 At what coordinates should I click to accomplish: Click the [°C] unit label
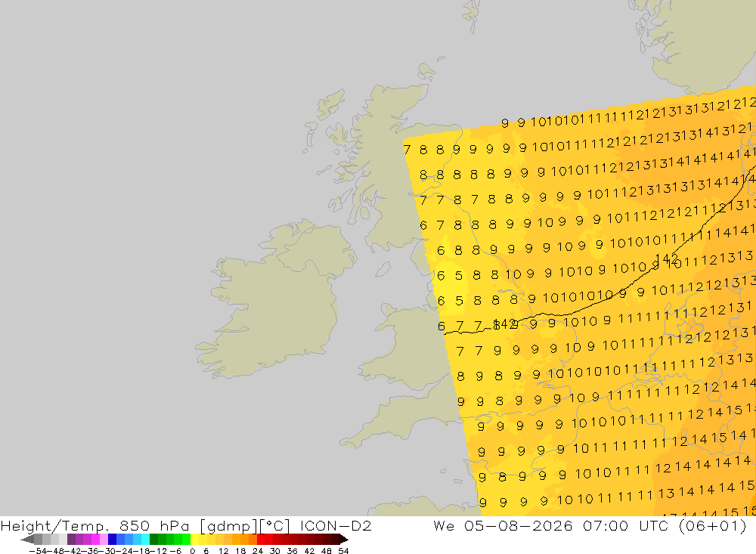(275, 526)
